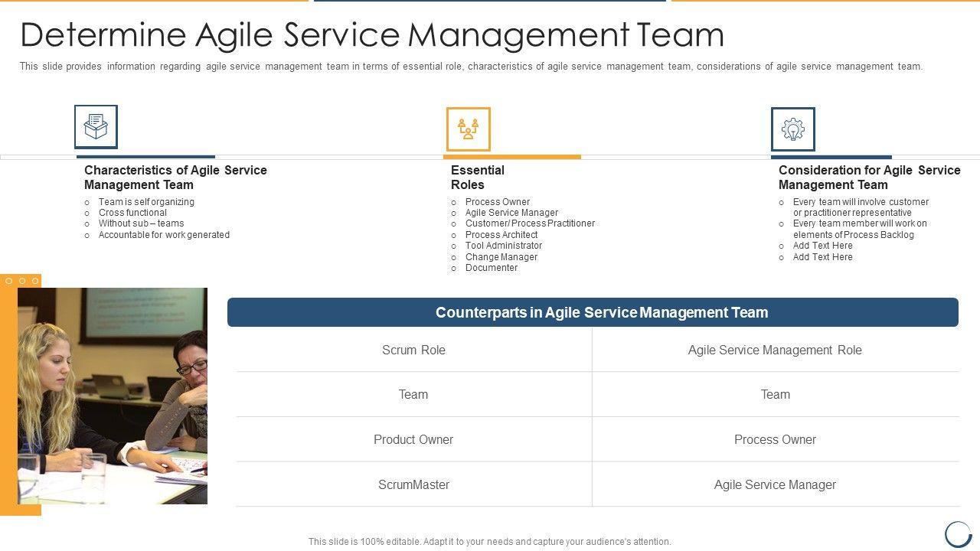Select the "ScrumMaster" table cell
Screen dimensions: 980x551
click(x=413, y=484)
